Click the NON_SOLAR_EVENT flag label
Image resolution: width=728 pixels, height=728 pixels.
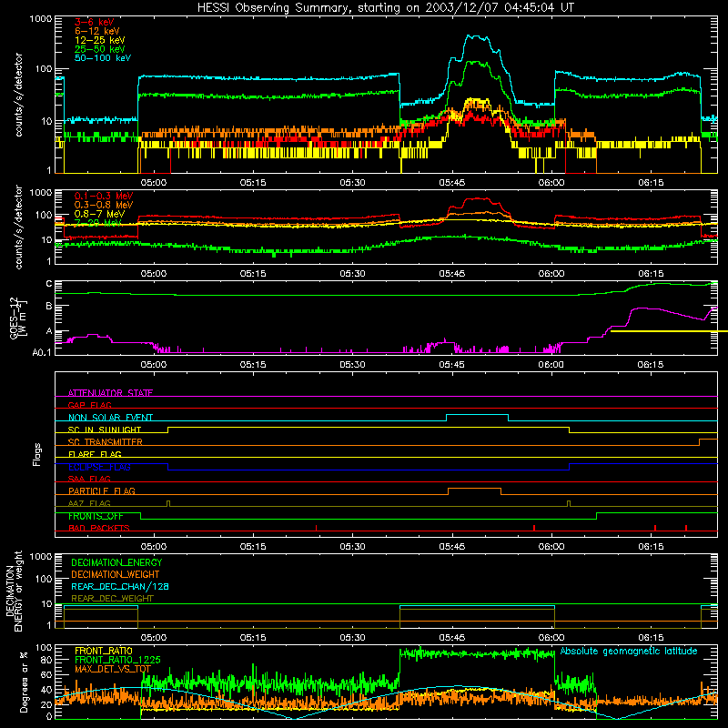click(x=110, y=418)
